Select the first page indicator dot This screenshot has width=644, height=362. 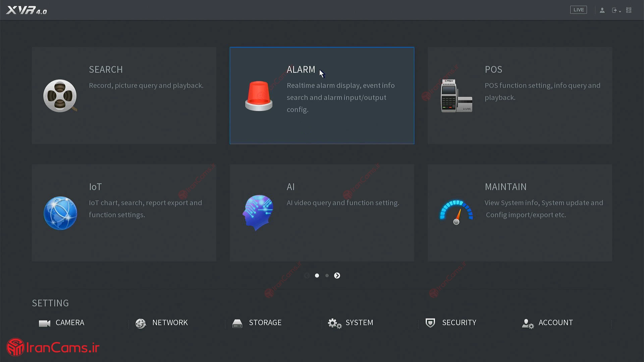pos(317,276)
